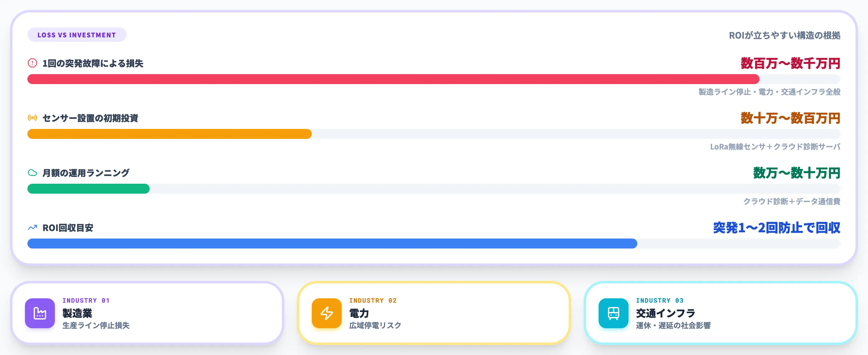Click the blue trending-up arrow icon
This screenshot has height=355, width=868.
pos(32,227)
